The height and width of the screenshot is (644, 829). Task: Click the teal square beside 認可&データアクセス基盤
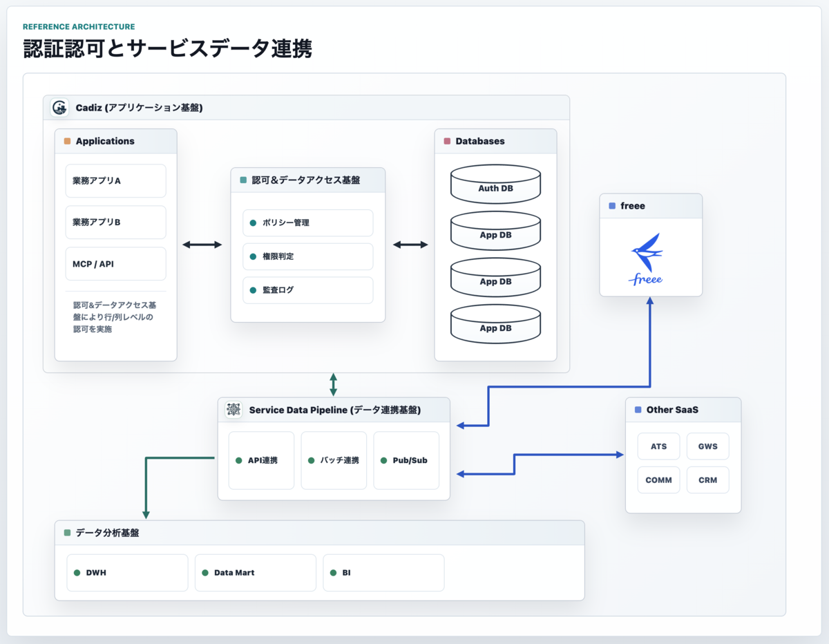coord(243,180)
